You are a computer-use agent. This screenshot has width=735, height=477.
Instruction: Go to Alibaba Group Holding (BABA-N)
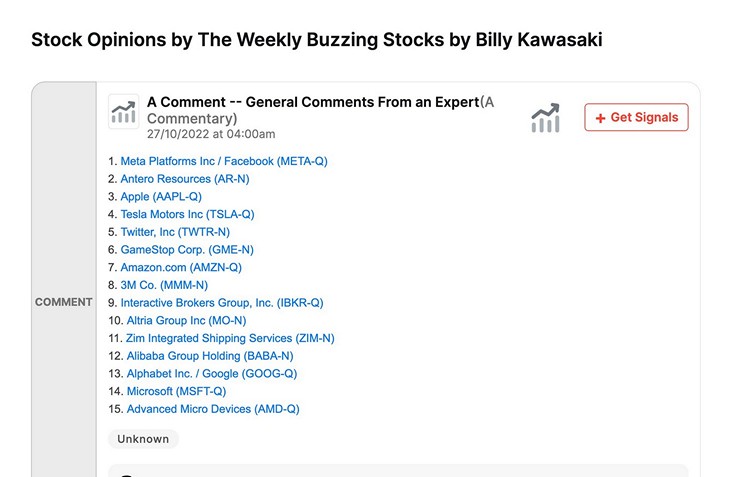209,356
